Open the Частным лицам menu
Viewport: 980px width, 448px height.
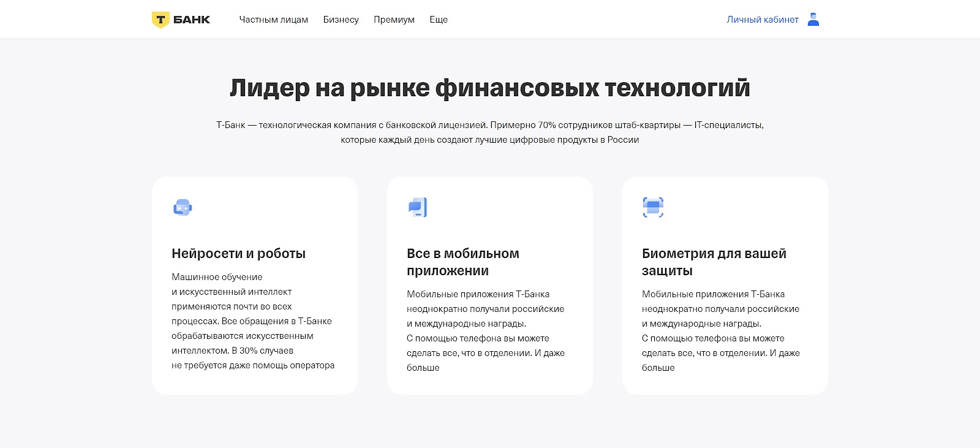click(274, 20)
